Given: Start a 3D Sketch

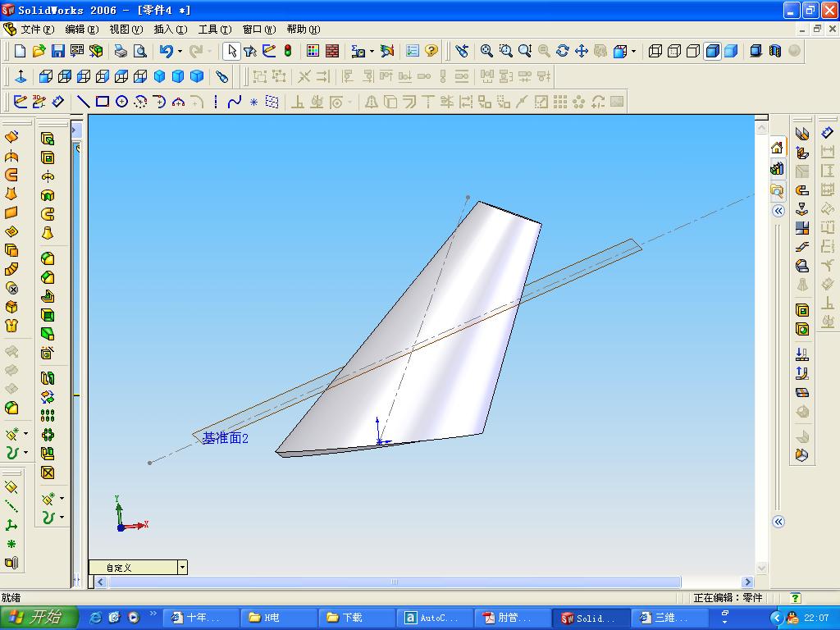Looking at the screenshot, I should (x=39, y=102).
